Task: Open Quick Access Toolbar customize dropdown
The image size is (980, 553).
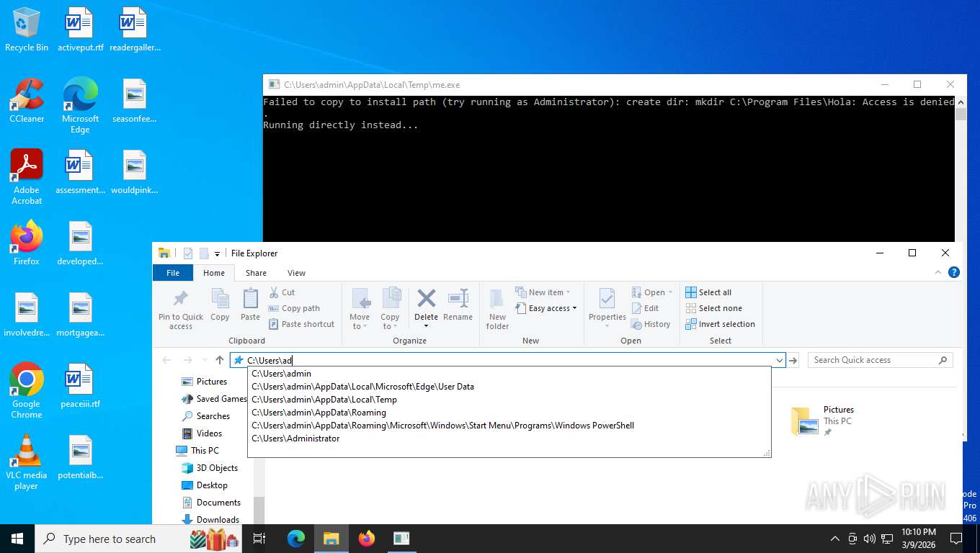Action: coord(217,253)
